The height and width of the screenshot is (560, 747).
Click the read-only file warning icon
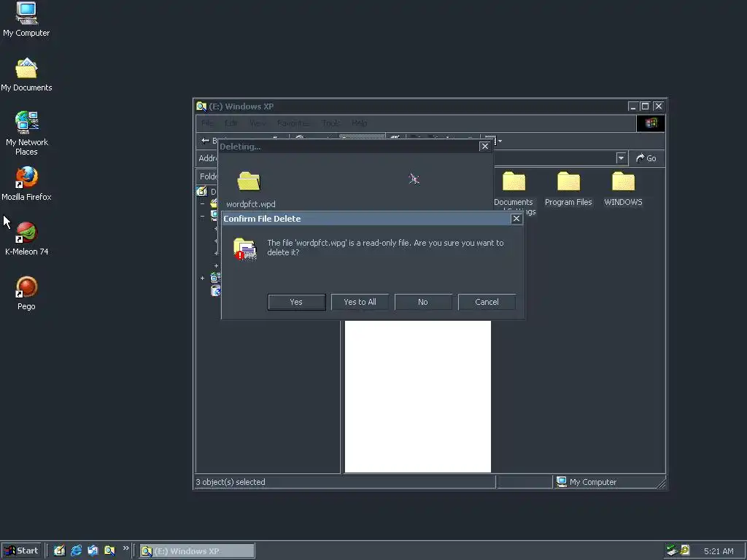[x=245, y=249]
